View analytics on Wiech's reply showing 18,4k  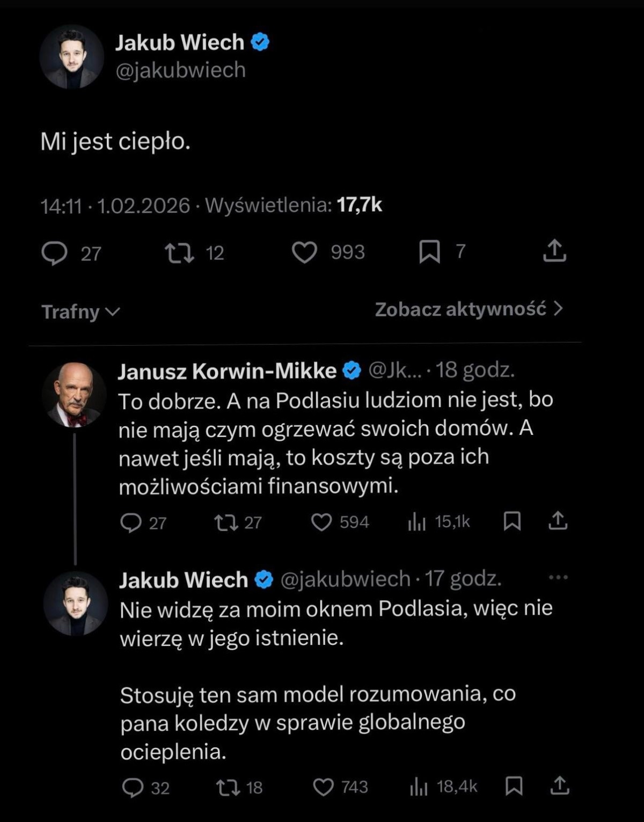pyautogui.click(x=419, y=787)
